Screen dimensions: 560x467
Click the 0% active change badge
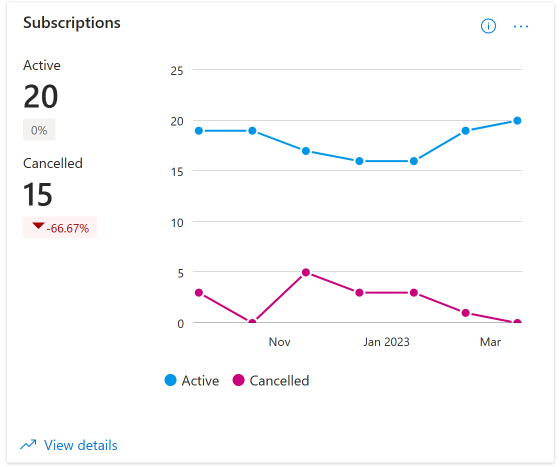tap(39, 130)
